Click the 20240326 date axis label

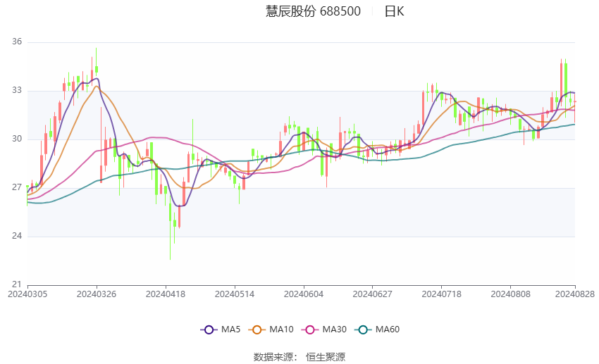coord(97,294)
